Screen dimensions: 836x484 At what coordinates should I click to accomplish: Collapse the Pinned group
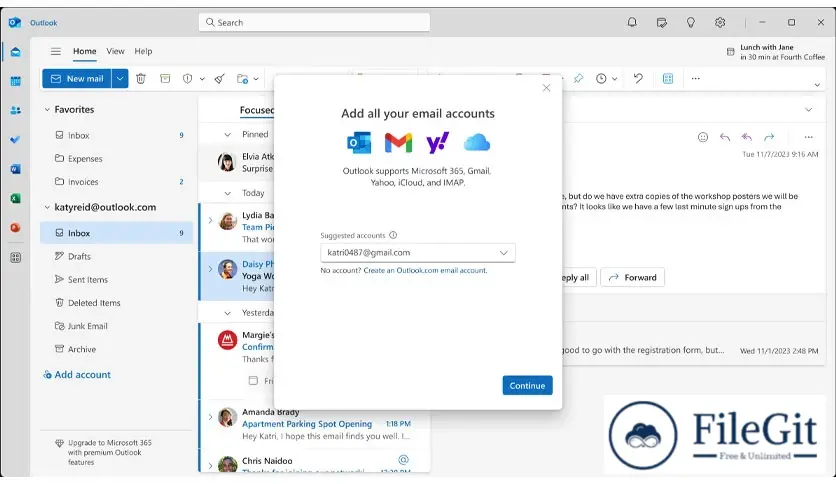(228, 135)
